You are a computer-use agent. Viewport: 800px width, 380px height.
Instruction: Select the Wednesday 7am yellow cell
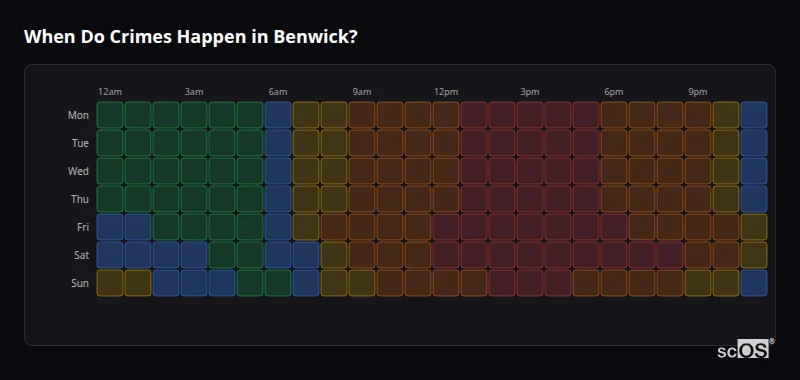point(306,171)
